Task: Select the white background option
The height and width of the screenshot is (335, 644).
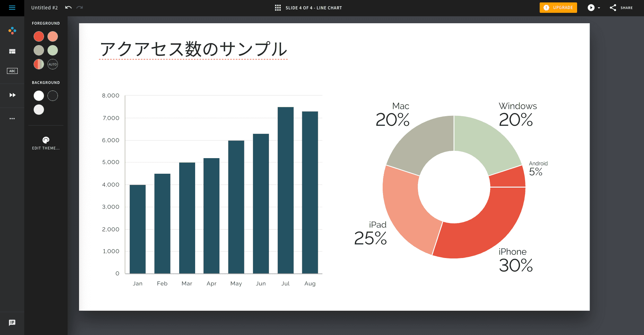Action: [39, 96]
